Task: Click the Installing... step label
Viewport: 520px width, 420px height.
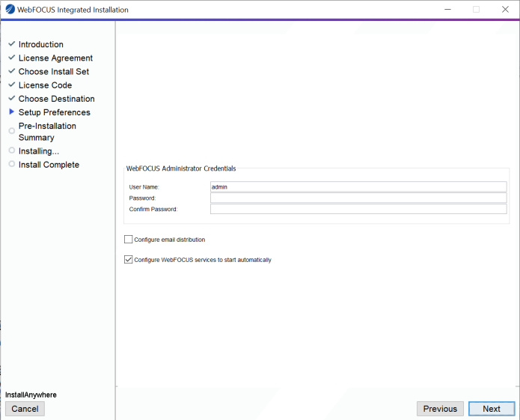Action: tap(39, 151)
